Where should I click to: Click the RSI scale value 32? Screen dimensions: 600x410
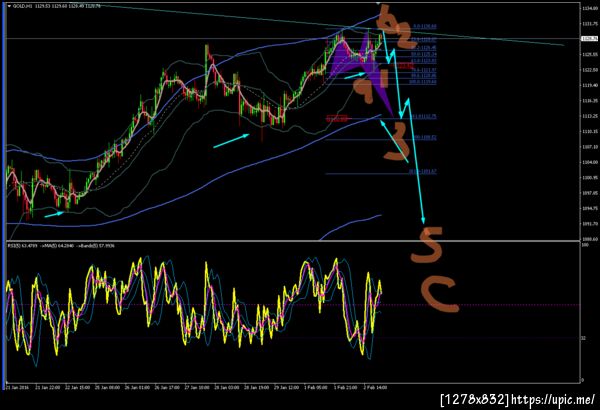coord(584,338)
